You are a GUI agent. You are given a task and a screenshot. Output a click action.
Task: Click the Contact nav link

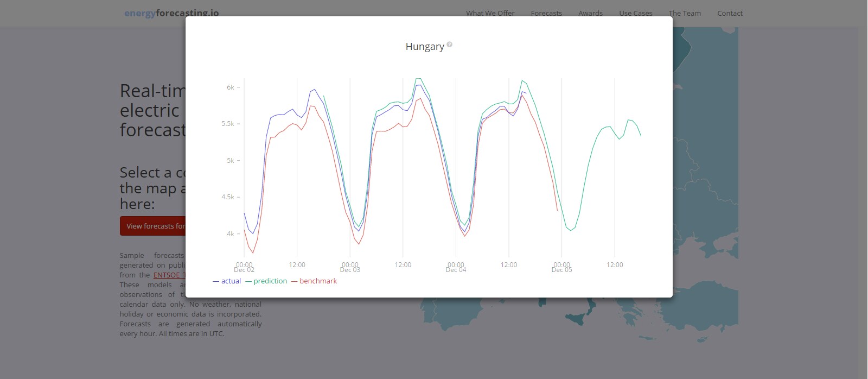point(730,13)
